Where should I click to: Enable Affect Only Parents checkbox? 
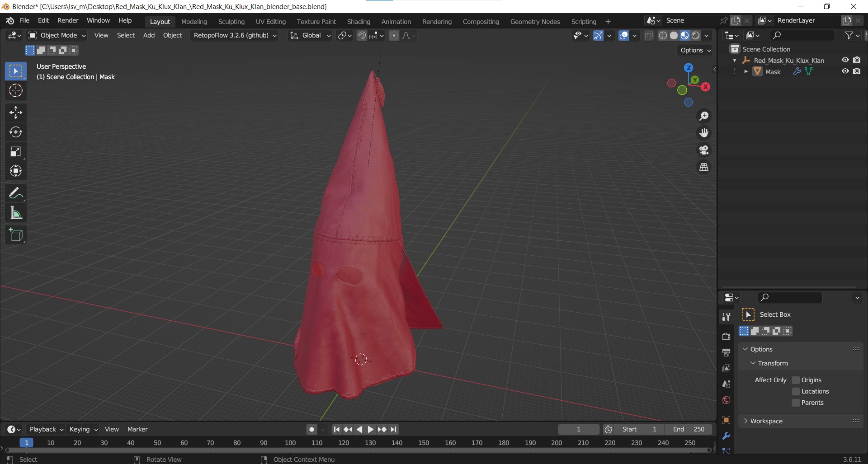click(796, 403)
